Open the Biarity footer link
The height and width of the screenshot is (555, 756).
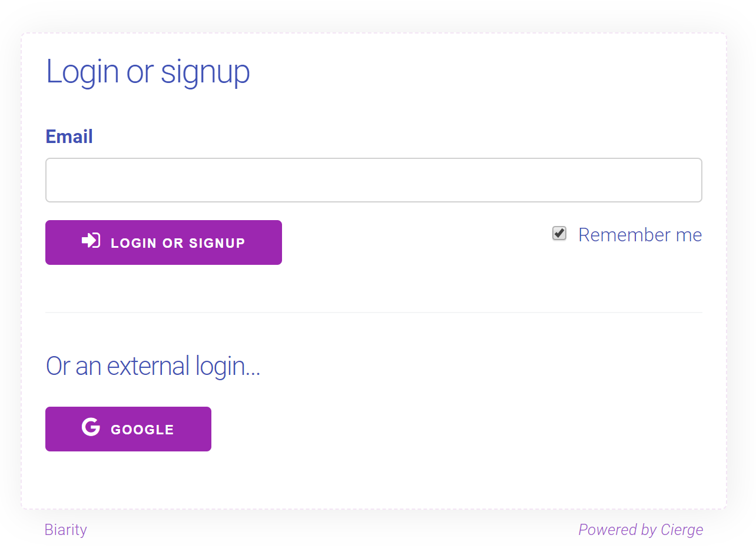(x=66, y=530)
